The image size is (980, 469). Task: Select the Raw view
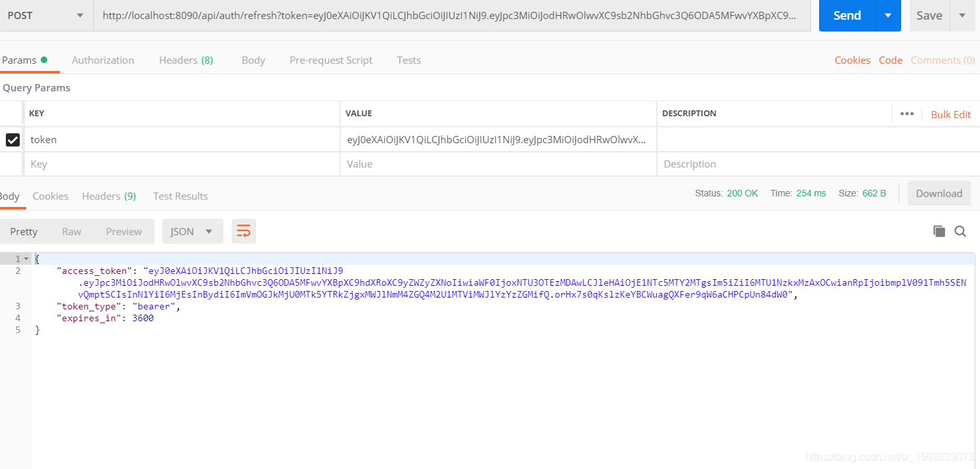[x=72, y=231]
